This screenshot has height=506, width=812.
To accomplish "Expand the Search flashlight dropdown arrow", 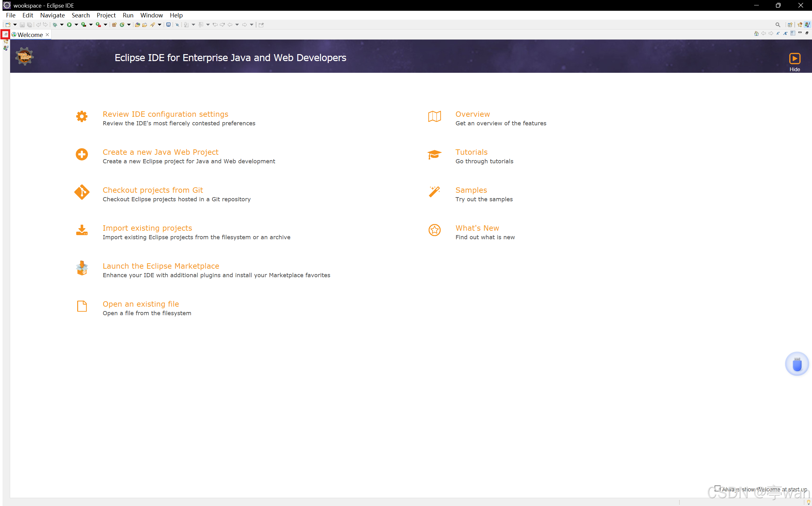I will tap(159, 25).
